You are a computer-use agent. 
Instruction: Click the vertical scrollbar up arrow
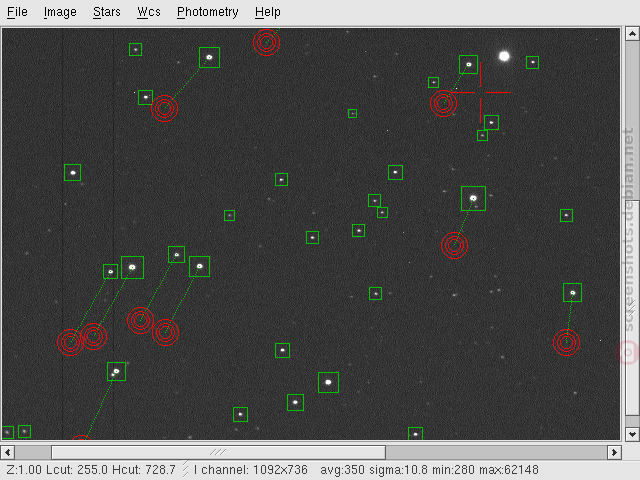click(632, 34)
